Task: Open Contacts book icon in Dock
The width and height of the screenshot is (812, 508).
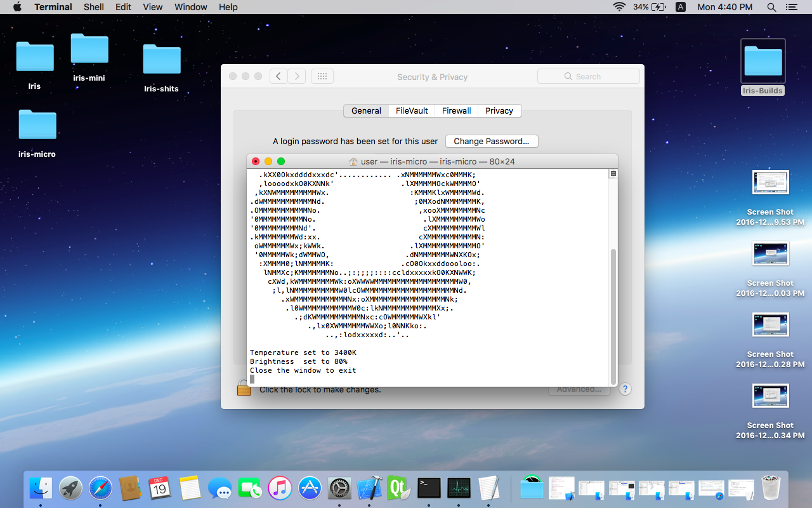Action: (130, 488)
